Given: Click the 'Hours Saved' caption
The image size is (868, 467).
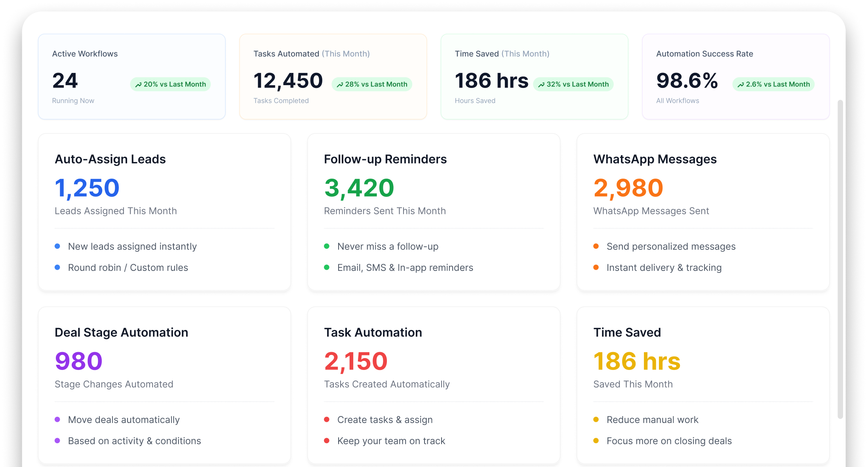Looking at the screenshot, I should (x=475, y=101).
